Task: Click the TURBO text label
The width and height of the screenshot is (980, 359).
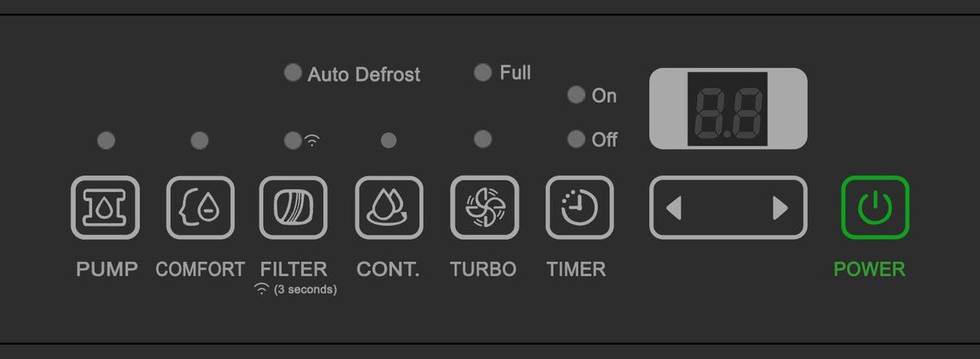Action: 483,268
